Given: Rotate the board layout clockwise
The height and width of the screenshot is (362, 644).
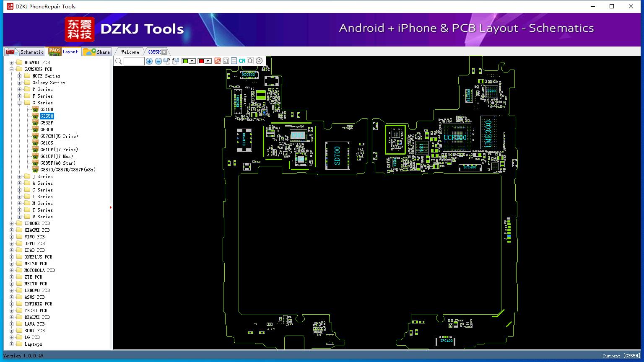Looking at the screenshot, I should point(167,61).
